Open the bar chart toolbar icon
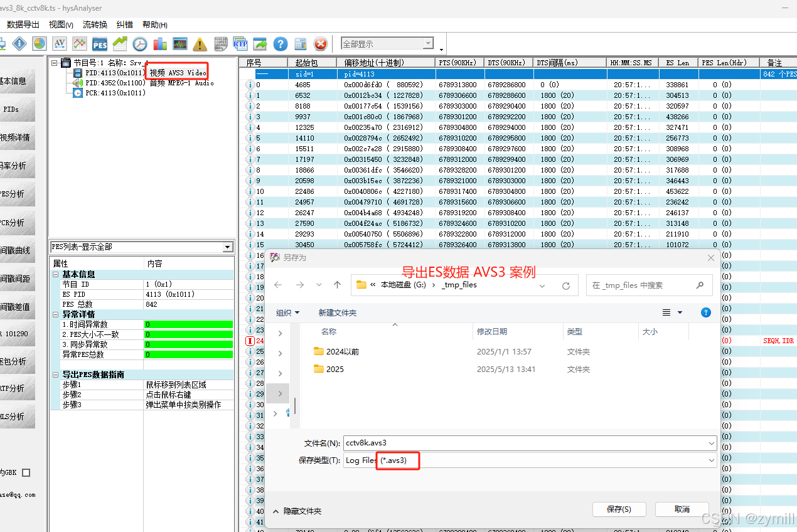This screenshot has height=532, width=797. [x=160, y=44]
